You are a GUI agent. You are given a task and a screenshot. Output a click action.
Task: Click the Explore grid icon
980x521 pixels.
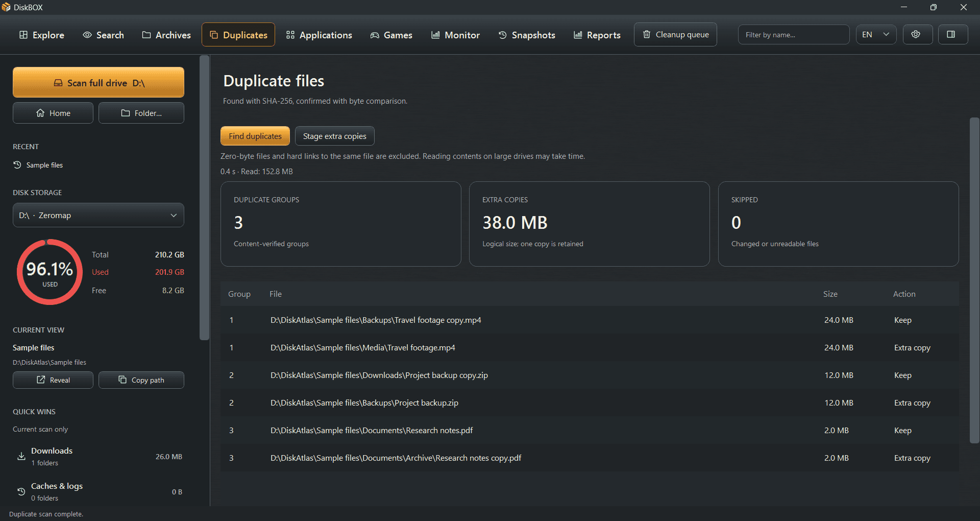coord(23,35)
